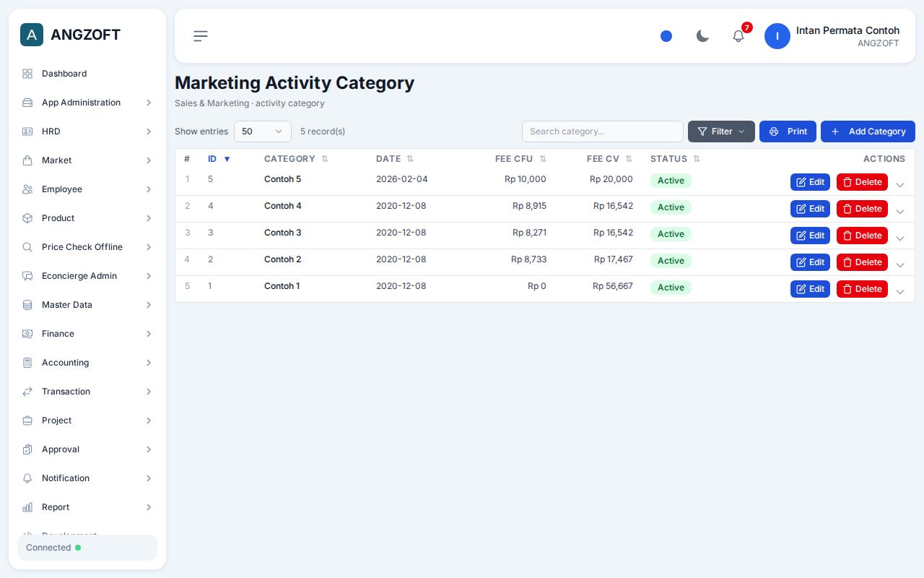Edit the Contoh 4 category
924x578 pixels.
pos(810,209)
